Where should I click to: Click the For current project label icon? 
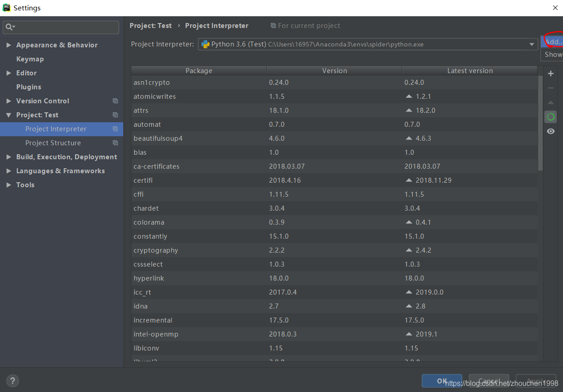(273, 26)
